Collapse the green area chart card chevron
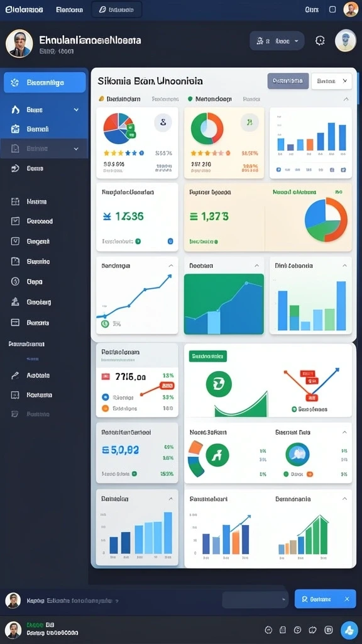 pyautogui.click(x=257, y=266)
